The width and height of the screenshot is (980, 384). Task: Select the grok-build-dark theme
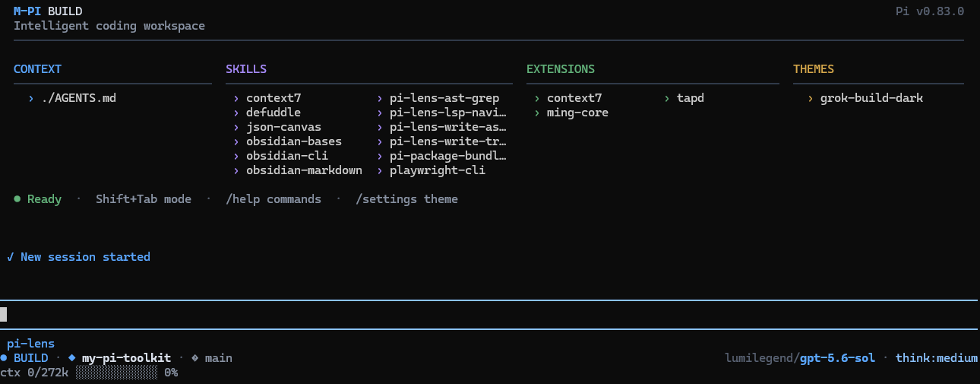(x=872, y=98)
